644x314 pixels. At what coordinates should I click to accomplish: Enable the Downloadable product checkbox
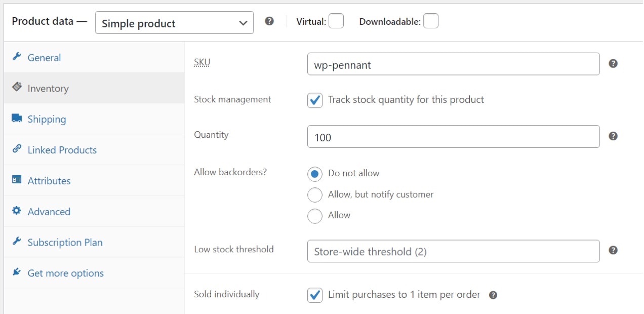point(431,21)
